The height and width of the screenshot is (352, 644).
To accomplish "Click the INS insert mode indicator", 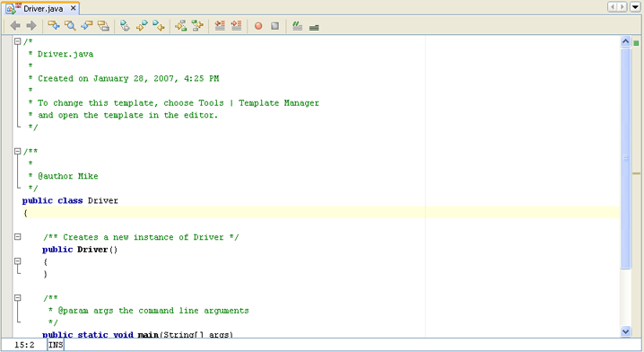I will (x=56, y=345).
